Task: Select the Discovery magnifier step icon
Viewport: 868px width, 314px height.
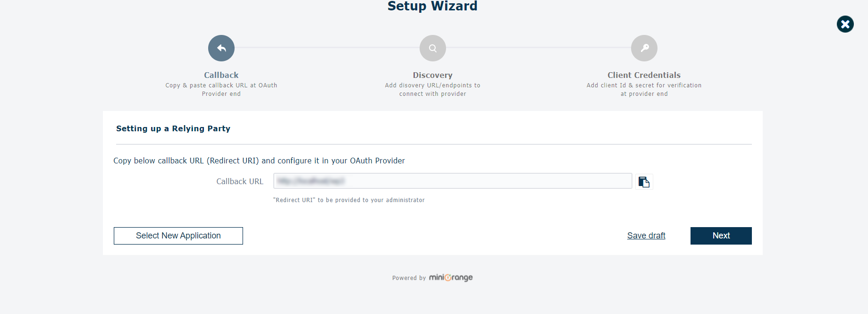Action: coord(433,48)
